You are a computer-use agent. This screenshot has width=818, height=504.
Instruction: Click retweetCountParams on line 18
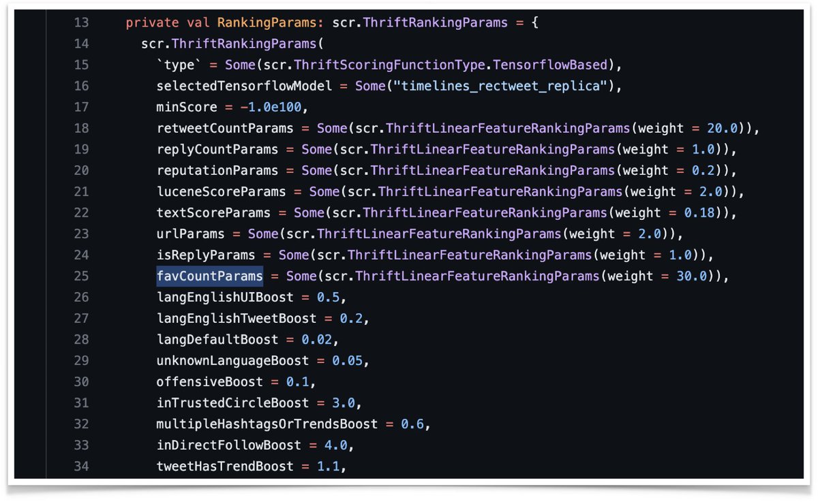[225, 128]
